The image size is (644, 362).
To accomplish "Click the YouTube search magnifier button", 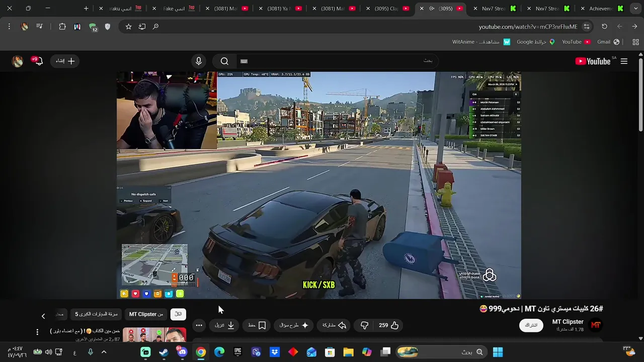I will tap(224, 61).
